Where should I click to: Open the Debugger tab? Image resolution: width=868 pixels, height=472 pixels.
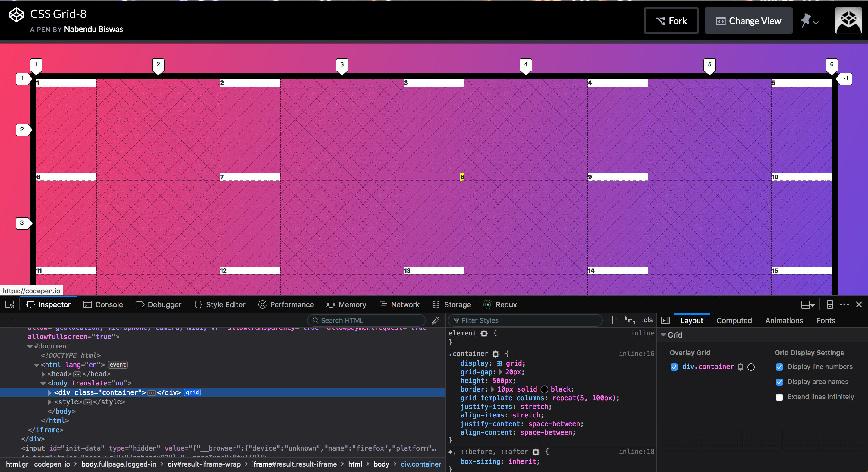click(x=158, y=304)
